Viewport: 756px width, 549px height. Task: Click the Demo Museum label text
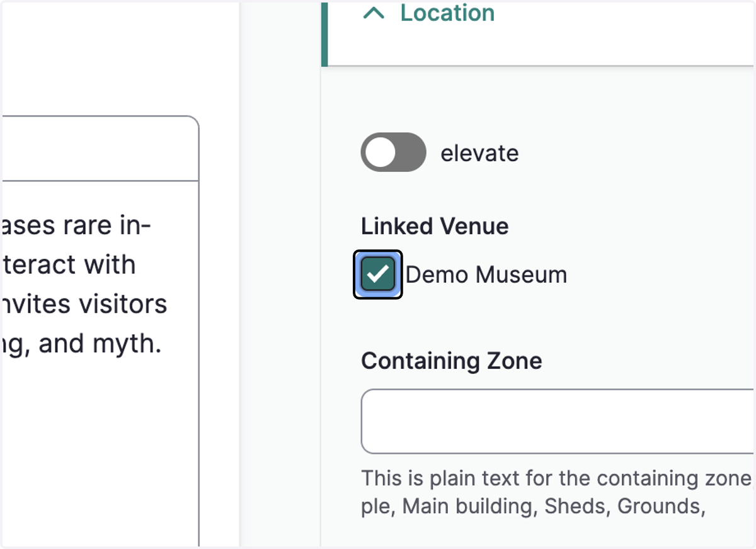(486, 274)
